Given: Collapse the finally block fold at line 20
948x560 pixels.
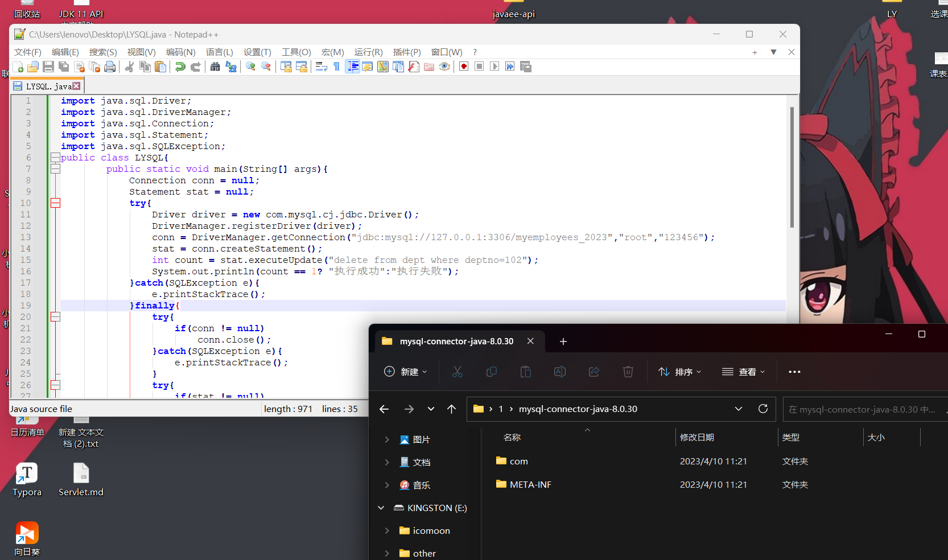Looking at the screenshot, I should [x=55, y=317].
